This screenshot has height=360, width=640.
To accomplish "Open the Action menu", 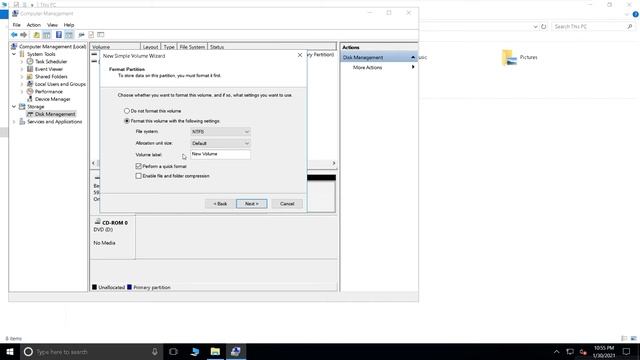I will pyautogui.click(x=33, y=25).
